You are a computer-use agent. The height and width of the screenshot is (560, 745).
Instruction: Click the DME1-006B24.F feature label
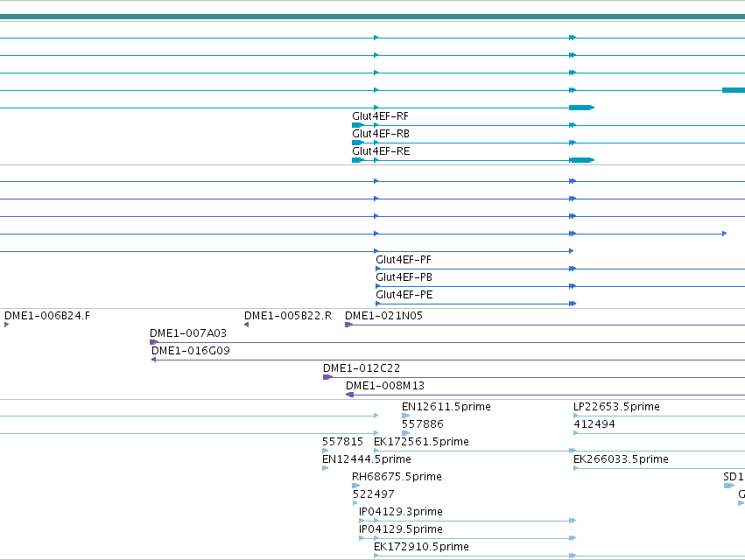47,316
